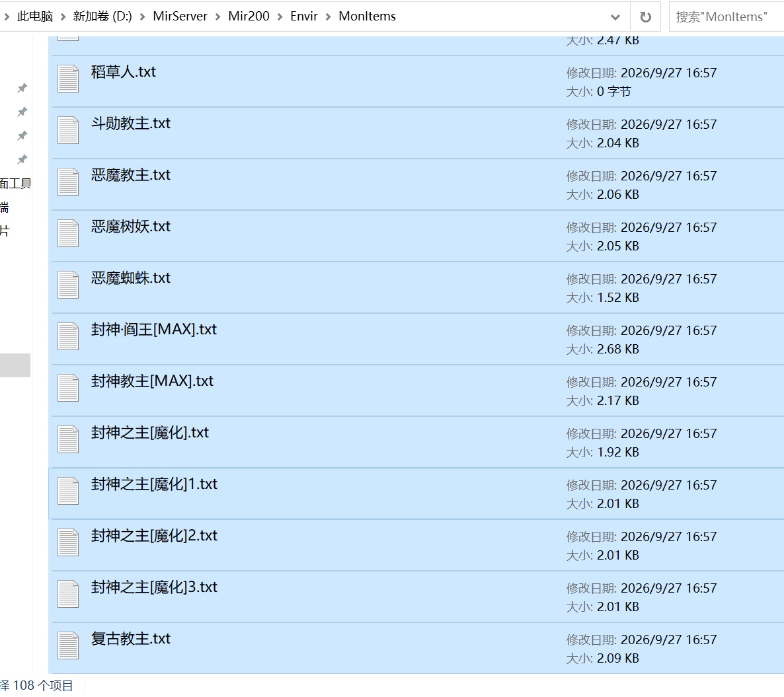Viewport: 784px width, 697px height.
Task: Click the file icon of 复古教主.txt
Action: tap(68, 645)
